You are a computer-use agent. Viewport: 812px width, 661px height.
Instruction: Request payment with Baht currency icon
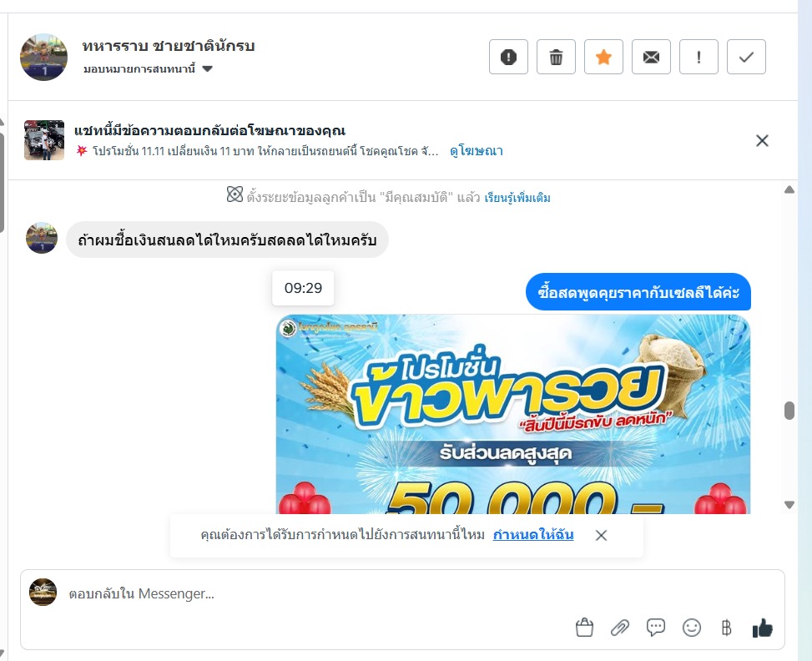point(727,628)
